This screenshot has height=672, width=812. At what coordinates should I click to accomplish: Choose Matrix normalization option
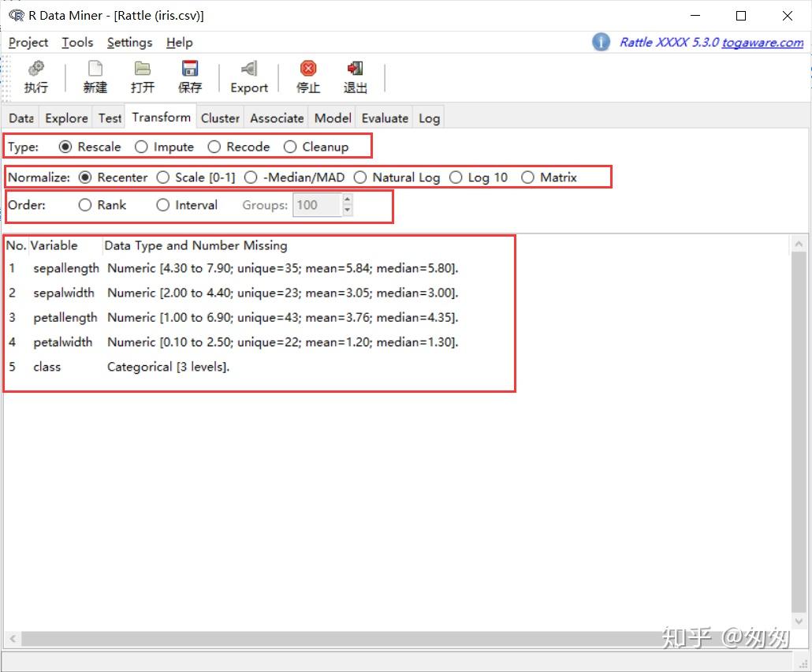pyautogui.click(x=527, y=177)
